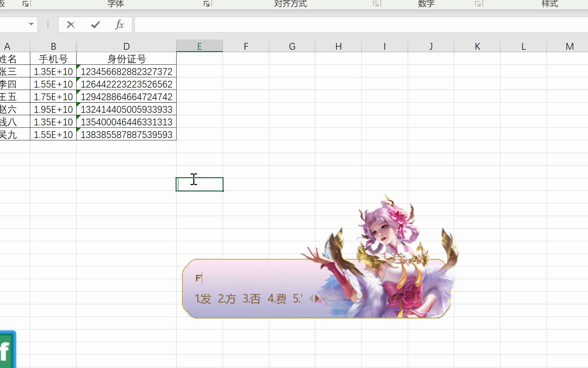Select column B header
The height and width of the screenshot is (368, 588).
pyautogui.click(x=53, y=46)
